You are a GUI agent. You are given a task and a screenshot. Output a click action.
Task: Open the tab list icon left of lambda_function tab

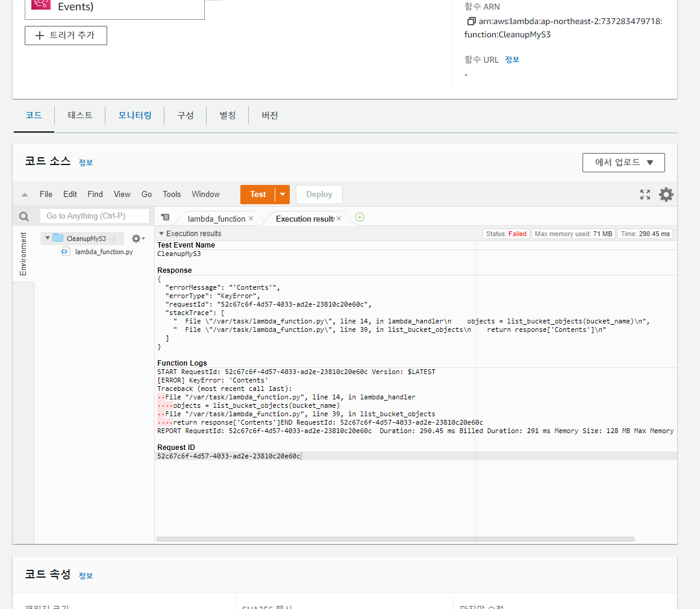[x=165, y=217]
